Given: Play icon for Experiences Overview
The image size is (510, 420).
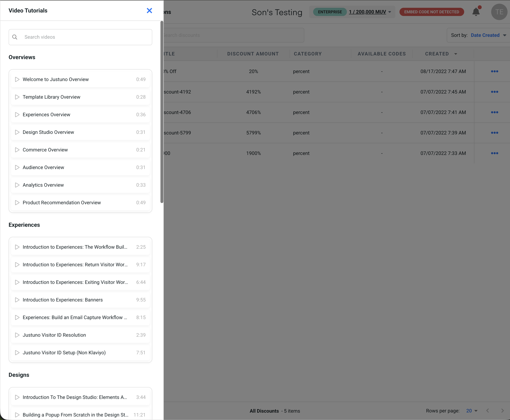Looking at the screenshot, I should pos(17,115).
